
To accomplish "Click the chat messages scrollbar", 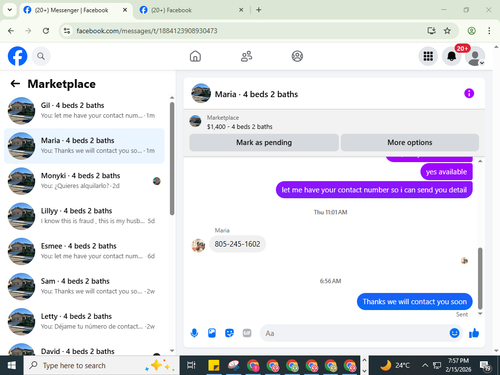I will (480, 278).
